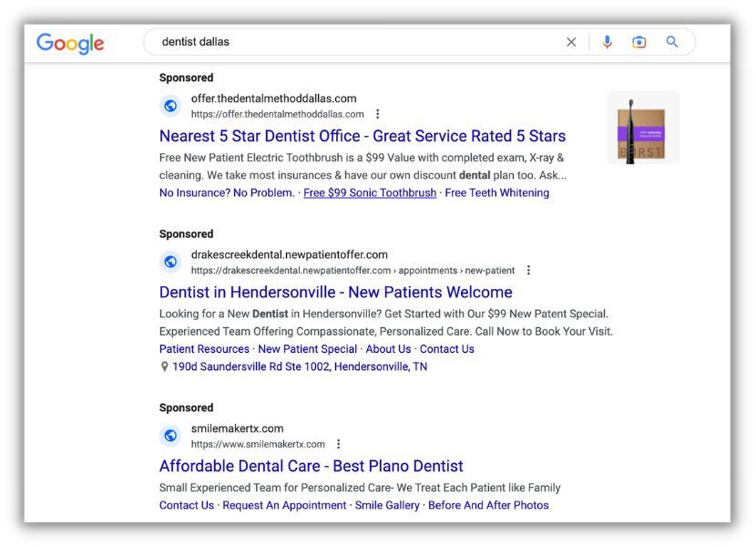Start voice search with microphone icon

pos(607,42)
